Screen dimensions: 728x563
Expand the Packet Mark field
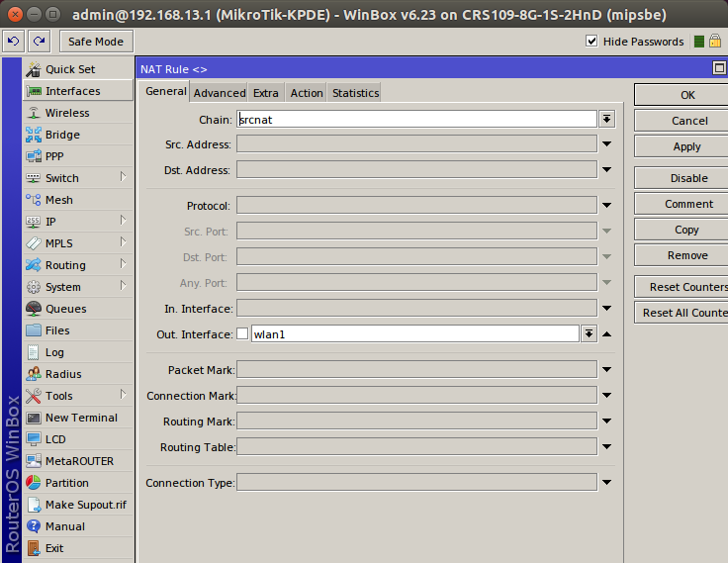(x=606, y=369)
